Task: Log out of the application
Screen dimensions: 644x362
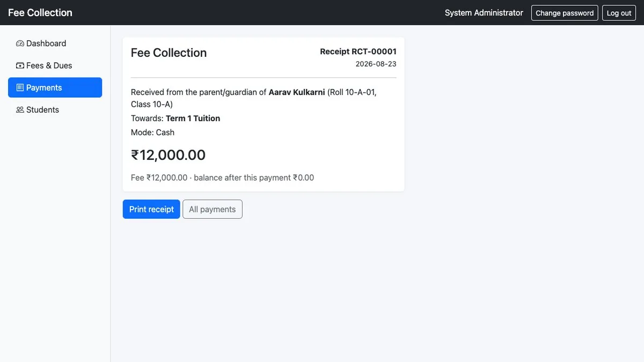Action: tap(619, 13)
